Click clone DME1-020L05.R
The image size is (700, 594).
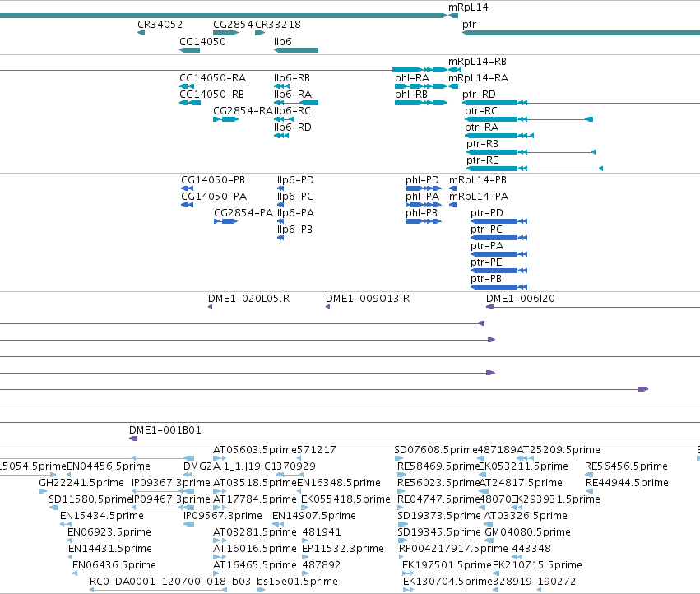point(211,307)
